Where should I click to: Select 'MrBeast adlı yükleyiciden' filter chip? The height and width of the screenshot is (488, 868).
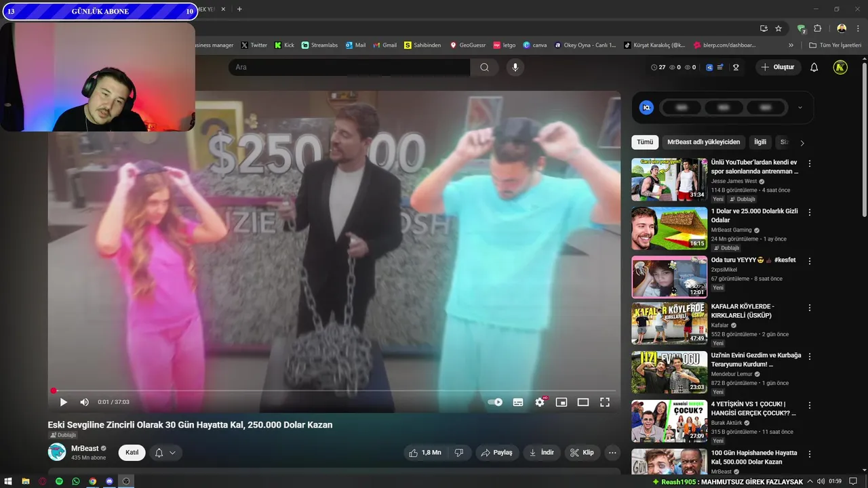pos(703,142)
